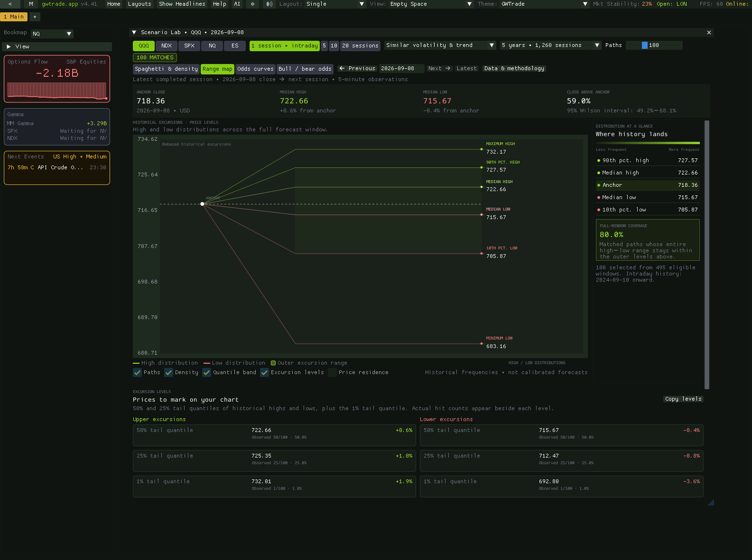Screen dimensions: 752x560
Task: Enable the Price residence checkbox
Action: [x=332, y=372]
